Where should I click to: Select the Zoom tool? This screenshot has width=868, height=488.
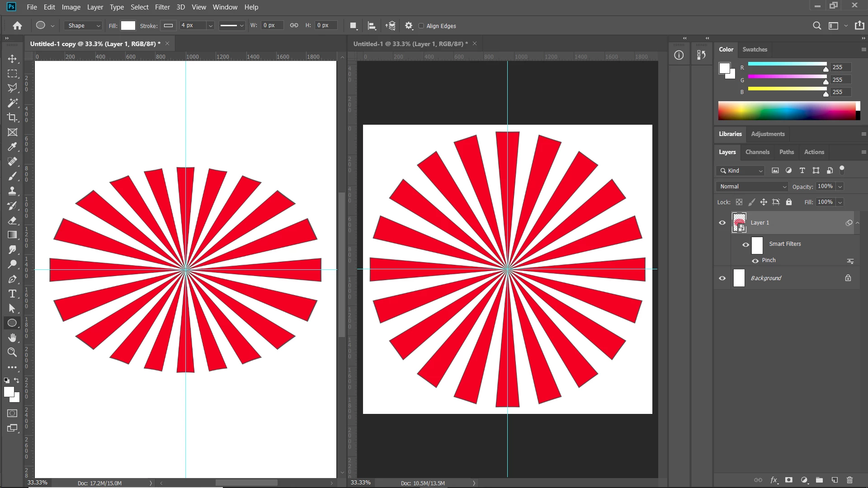tap(12, 352)
